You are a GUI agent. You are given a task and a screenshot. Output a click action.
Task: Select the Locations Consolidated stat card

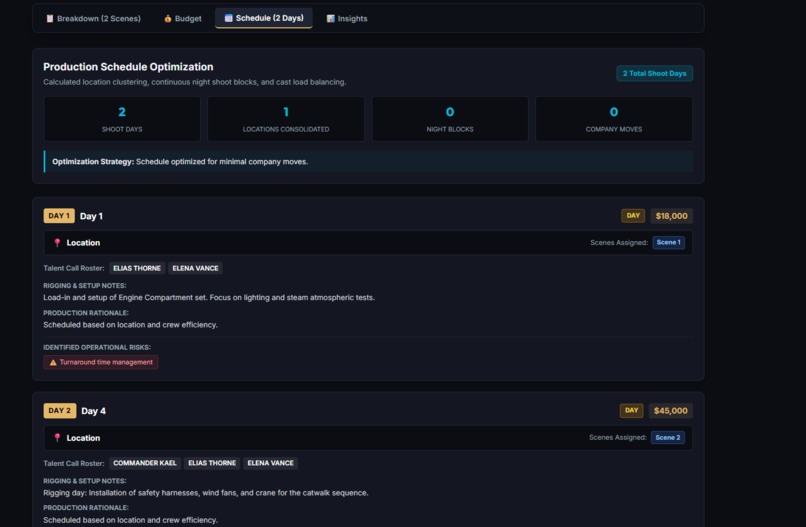[286, 119]
